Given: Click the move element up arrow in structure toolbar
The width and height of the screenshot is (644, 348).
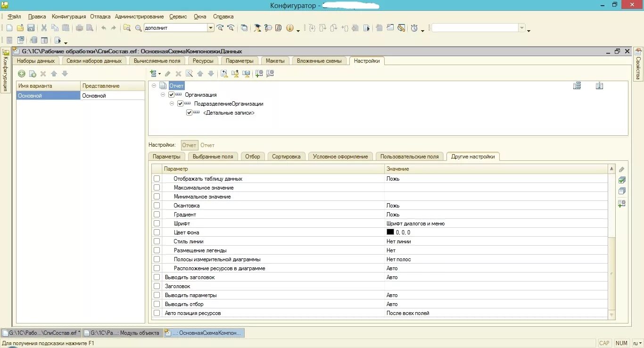Looking at the screenshot, I should click(200, 74).
